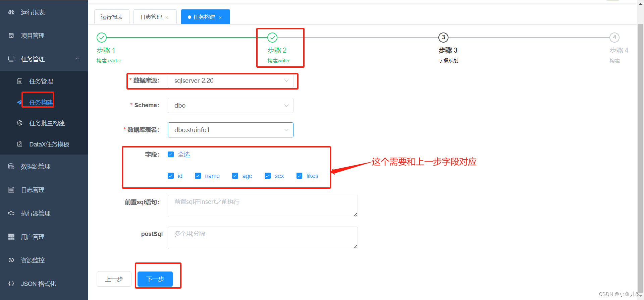Uncheck the id field checkbox
Viewport: 644px width, 300px height.
coord(171,176)
